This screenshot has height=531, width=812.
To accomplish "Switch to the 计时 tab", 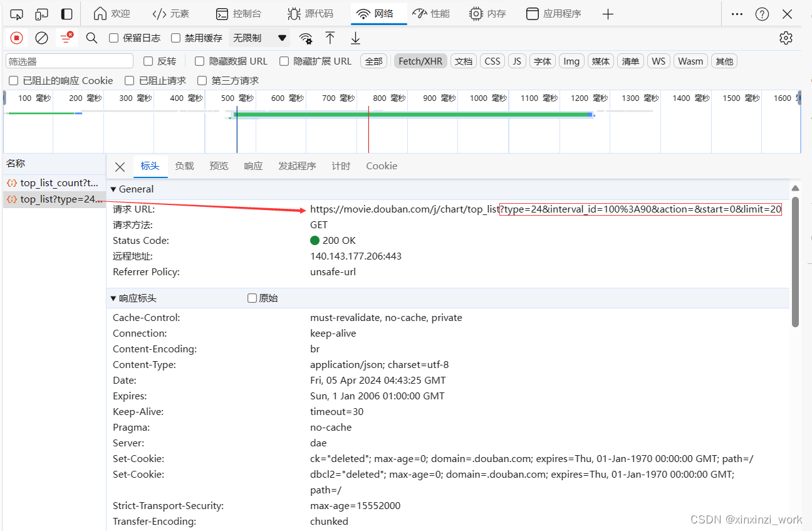I will click(x=341, y=166).
